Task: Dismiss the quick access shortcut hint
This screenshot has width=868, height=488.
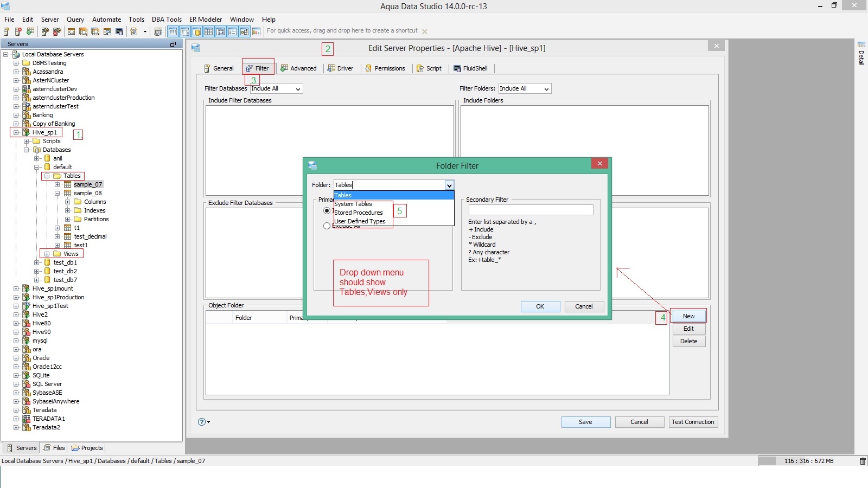Action: [425, 31]
